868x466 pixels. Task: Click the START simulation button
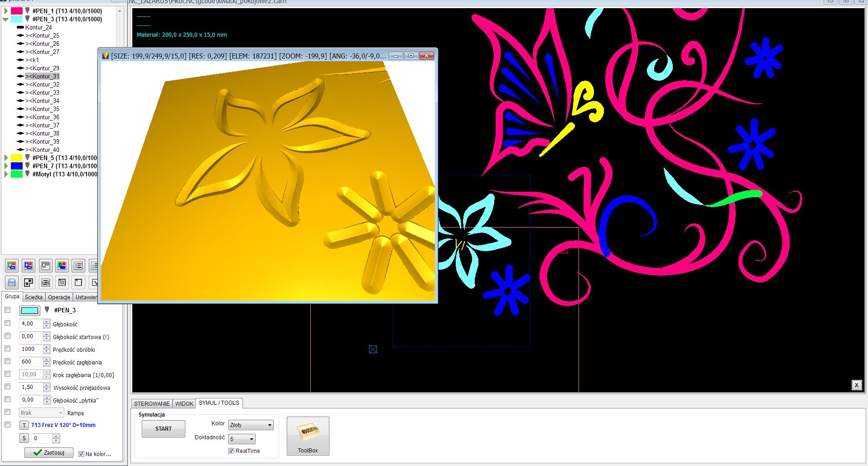(x=164, y=429)
